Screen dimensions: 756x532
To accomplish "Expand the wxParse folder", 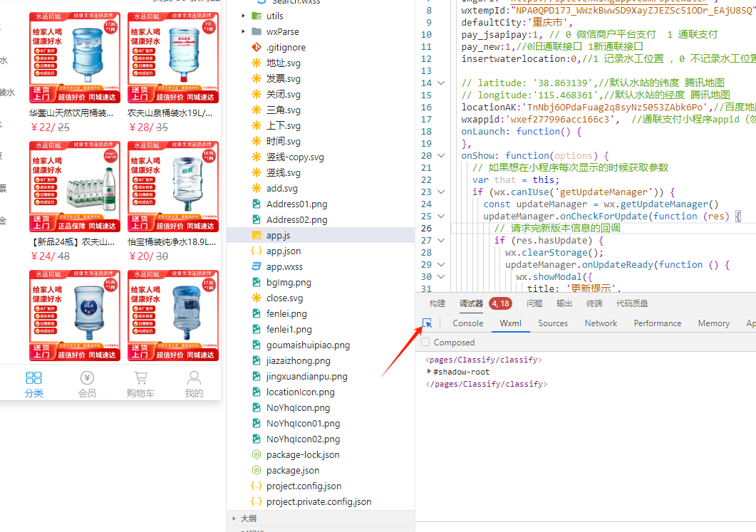I will pos(243,32).
